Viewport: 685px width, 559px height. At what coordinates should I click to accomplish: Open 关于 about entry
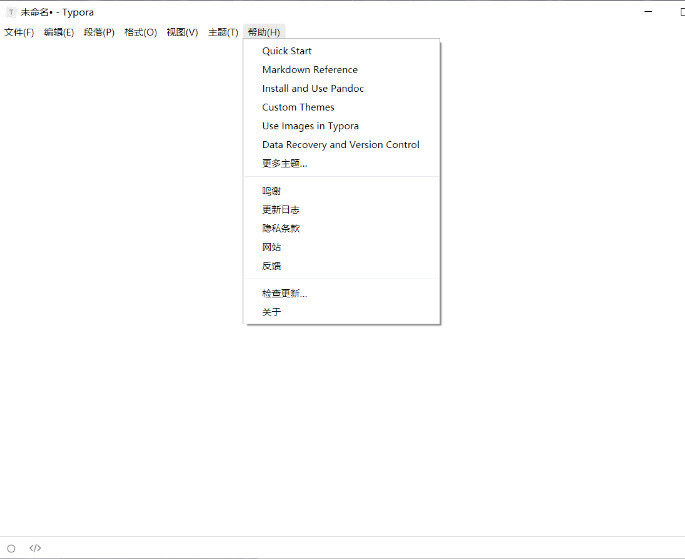coord(342,312)
